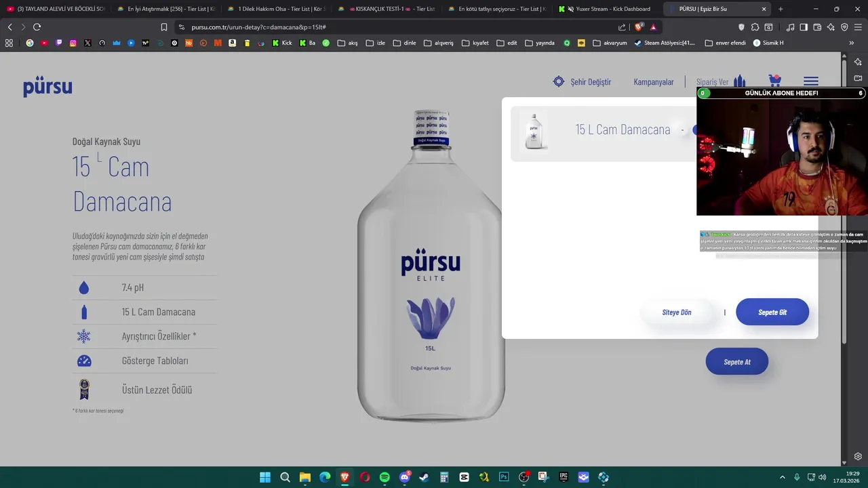Click the Üstün Lezzet Ödülü medal icon
This screenshot has width=868, height=488.
click(x=84, y=389)
